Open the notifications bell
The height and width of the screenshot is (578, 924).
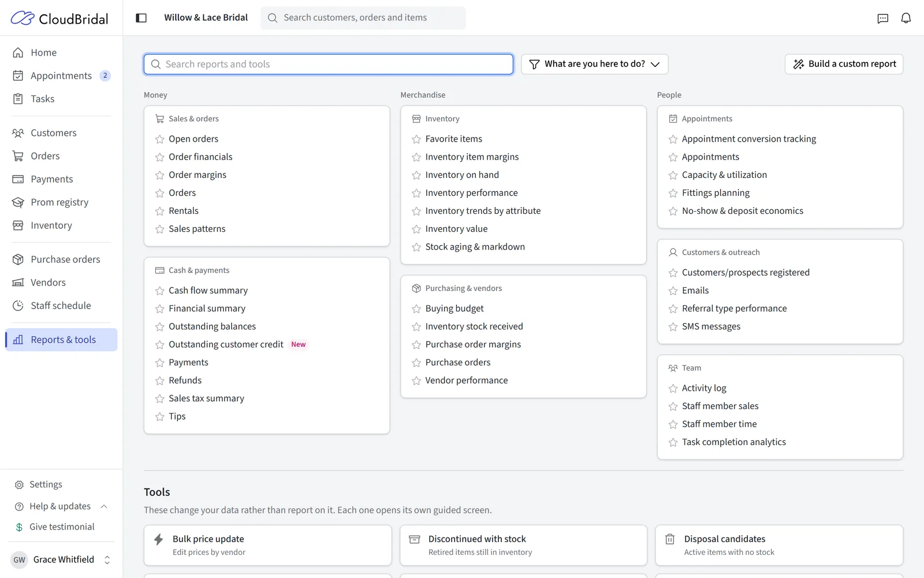906,18
